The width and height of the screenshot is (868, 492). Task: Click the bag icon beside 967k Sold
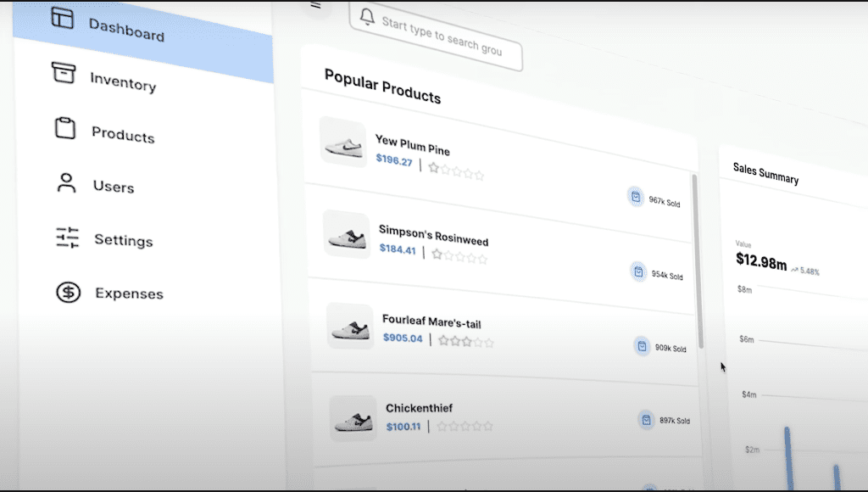click(636, 197)
